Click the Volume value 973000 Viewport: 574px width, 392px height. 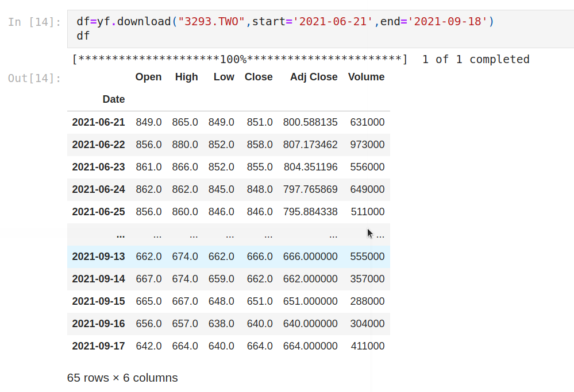[367, 145]
